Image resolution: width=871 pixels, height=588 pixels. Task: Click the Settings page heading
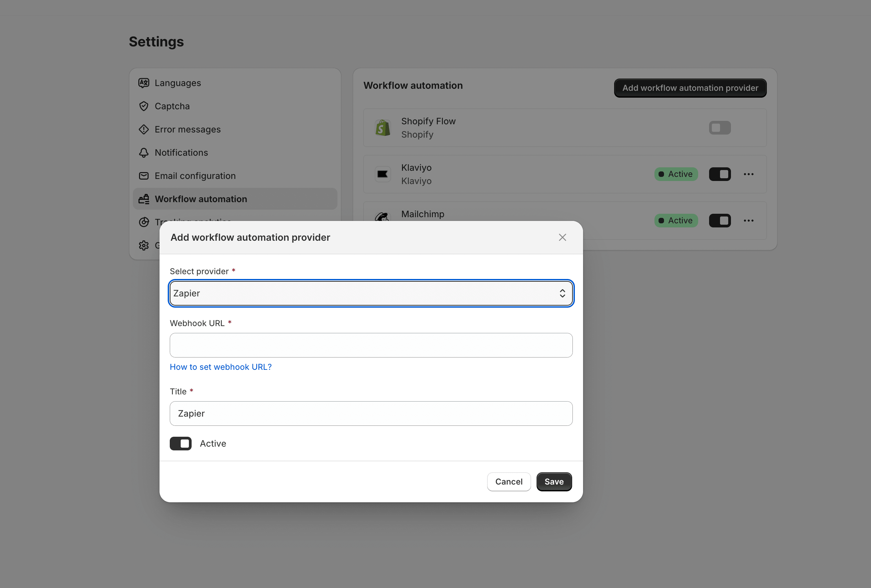tap(156, 42)
